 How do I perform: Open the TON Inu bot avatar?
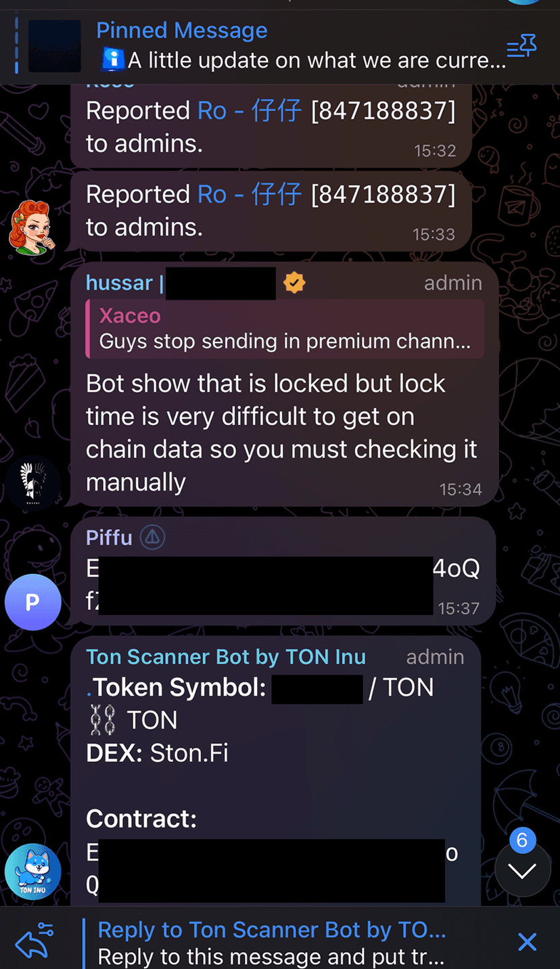click(x=32, y=872)
